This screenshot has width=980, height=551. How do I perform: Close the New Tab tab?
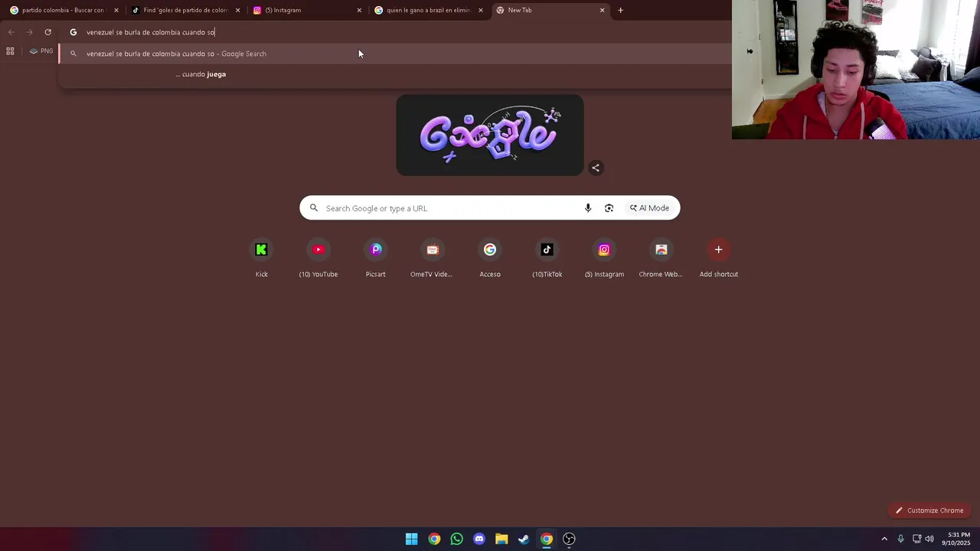[x=602, y=10]
